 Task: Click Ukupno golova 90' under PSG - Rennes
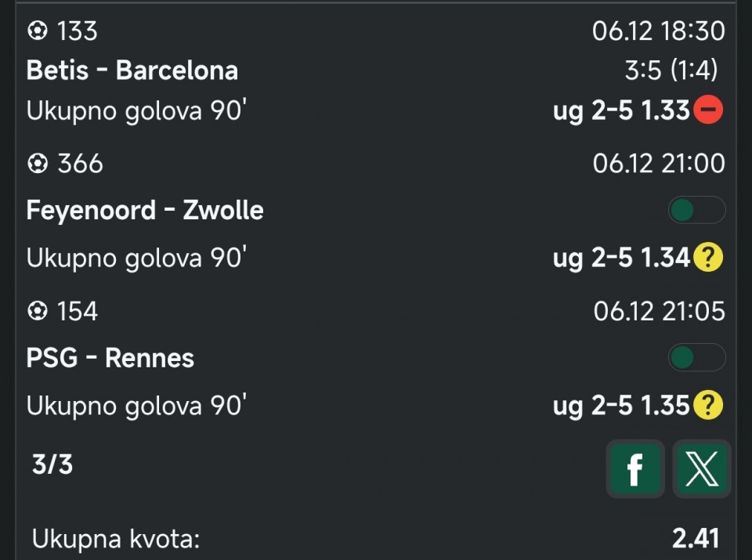(x=136, y=406)
